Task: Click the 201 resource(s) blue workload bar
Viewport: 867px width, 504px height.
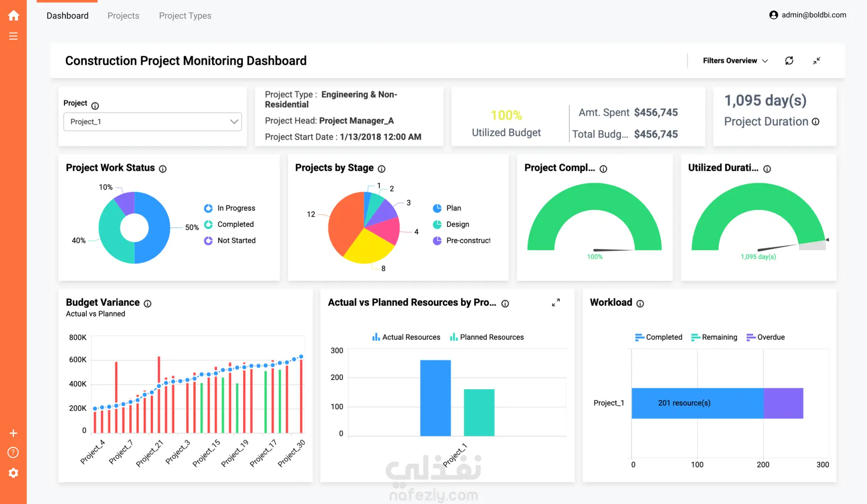Action: [697, 403]
